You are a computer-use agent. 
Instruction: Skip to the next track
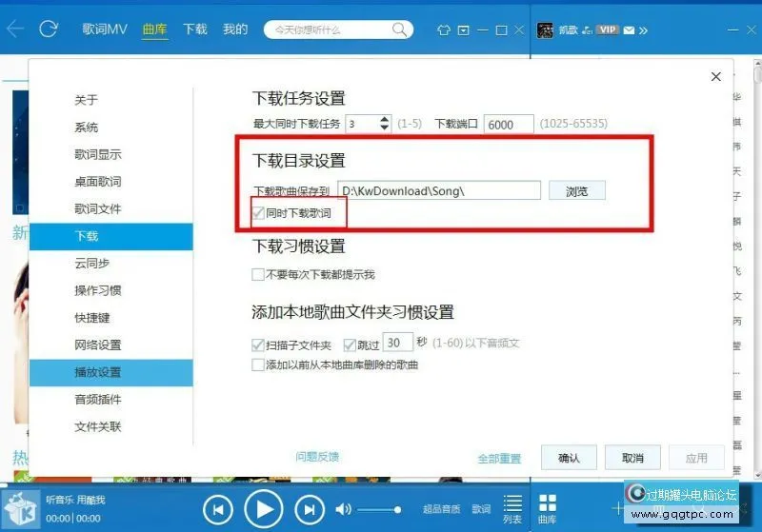(309, 509)
